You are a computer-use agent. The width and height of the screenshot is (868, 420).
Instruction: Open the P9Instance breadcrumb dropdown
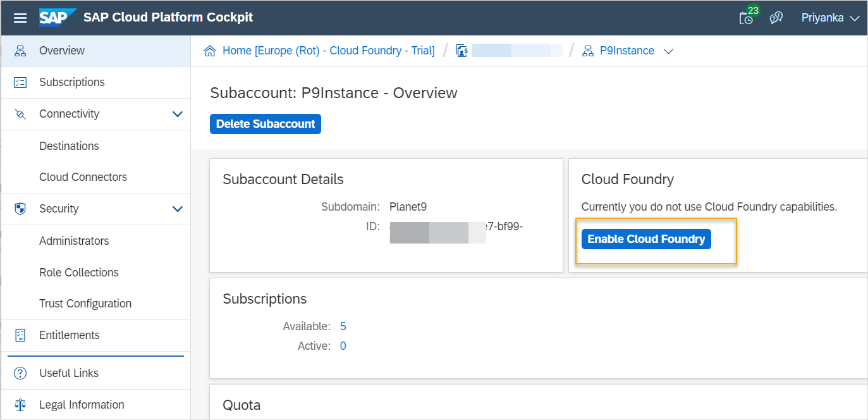(x=668, y=51)
